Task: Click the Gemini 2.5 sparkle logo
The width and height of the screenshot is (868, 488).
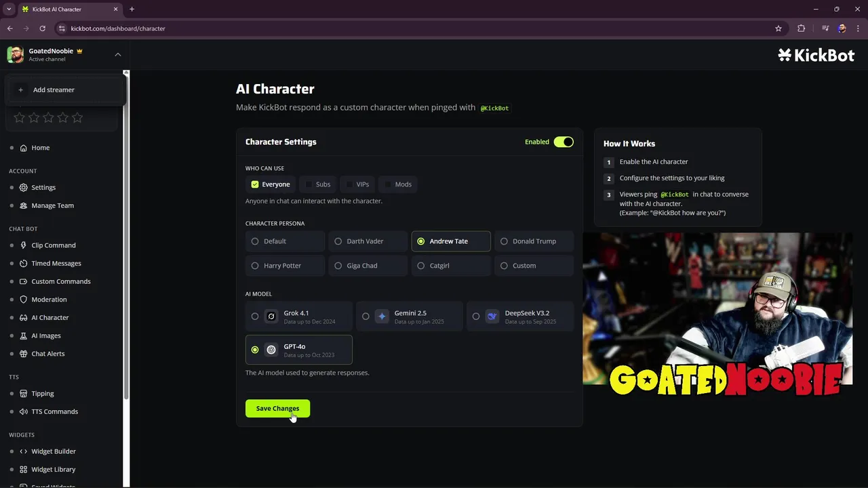Action: [x=382, y=317]
